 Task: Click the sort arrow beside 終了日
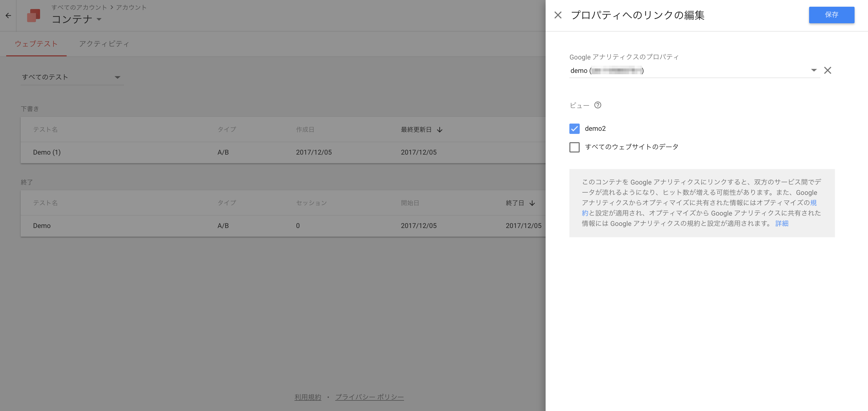coord(532,203)
